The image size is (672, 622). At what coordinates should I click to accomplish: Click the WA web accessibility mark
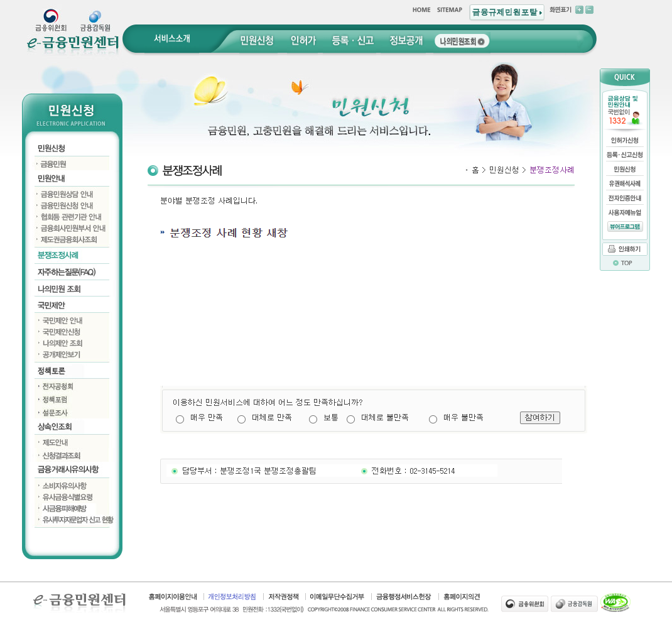[x=615, y=603]
